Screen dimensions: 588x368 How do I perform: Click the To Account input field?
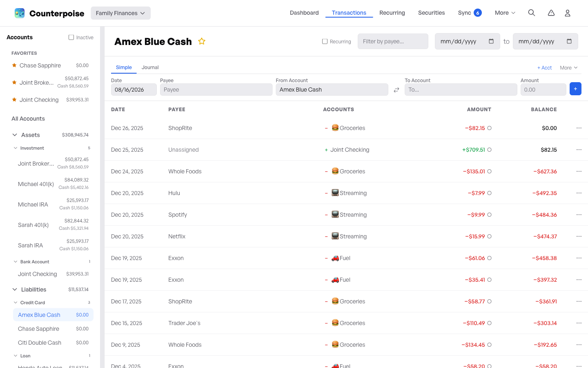pyautogui.click(x=461, y=90)
